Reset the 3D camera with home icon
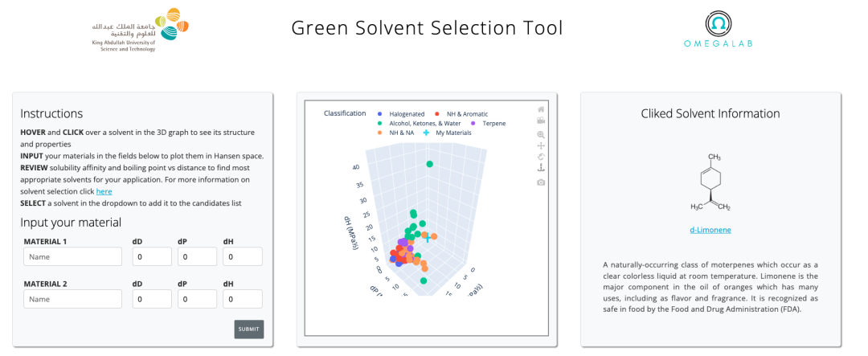This screenshot has height=356, width=868. pos(541,109)
